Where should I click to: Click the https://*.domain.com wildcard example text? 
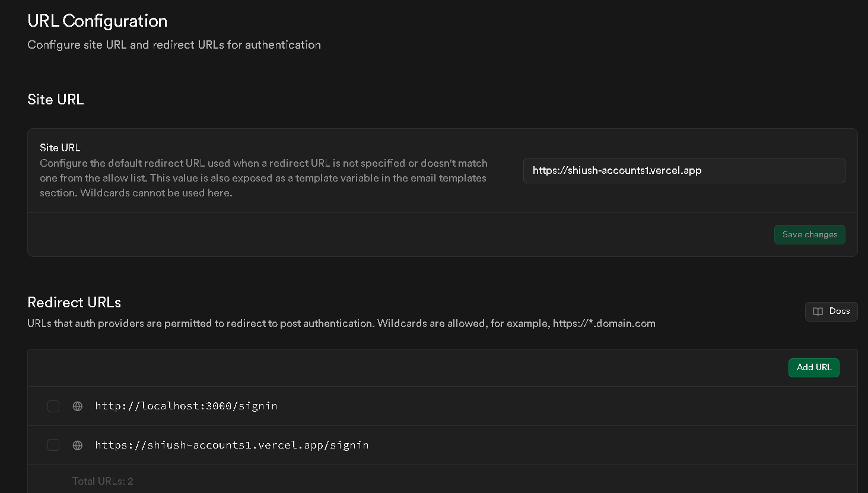pyautogui.click(x=604, y=323)
